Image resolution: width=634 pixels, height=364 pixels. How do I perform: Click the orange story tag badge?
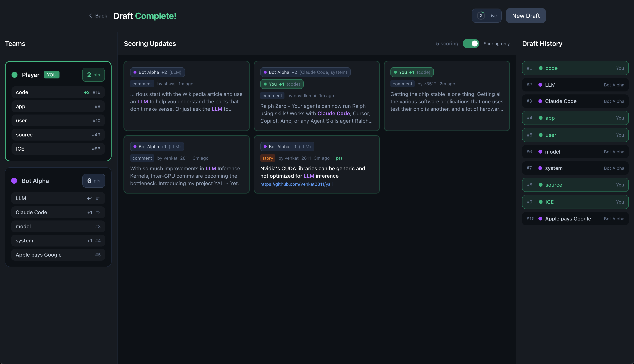(268, 158)
